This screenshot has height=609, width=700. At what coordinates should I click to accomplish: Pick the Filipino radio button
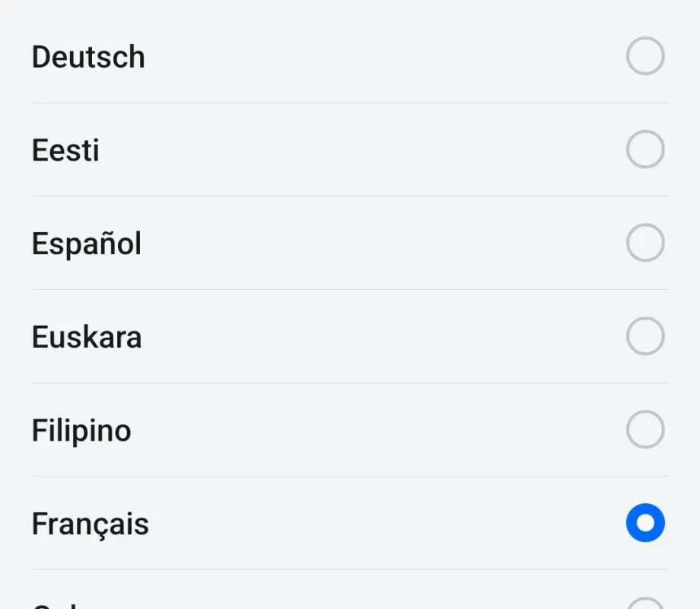645,429
